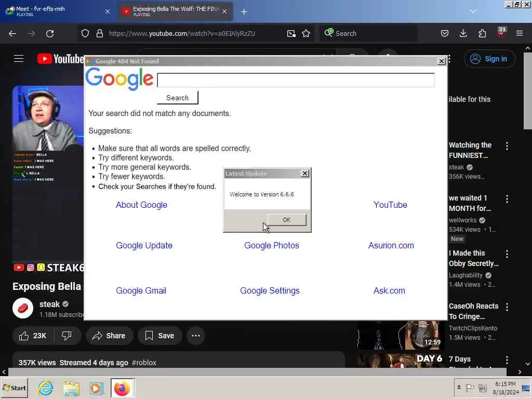Click the Firefox Search box

[x=368, y=33]
